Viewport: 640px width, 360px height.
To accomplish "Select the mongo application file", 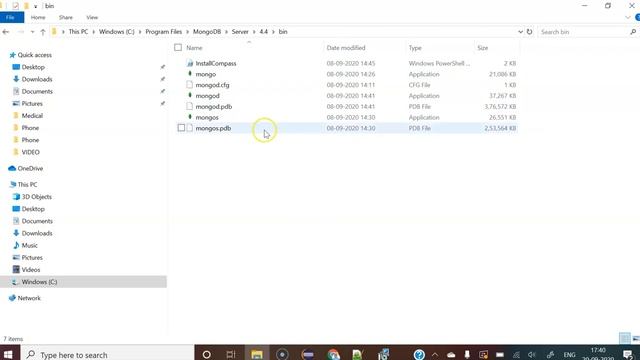I will 206,74.
